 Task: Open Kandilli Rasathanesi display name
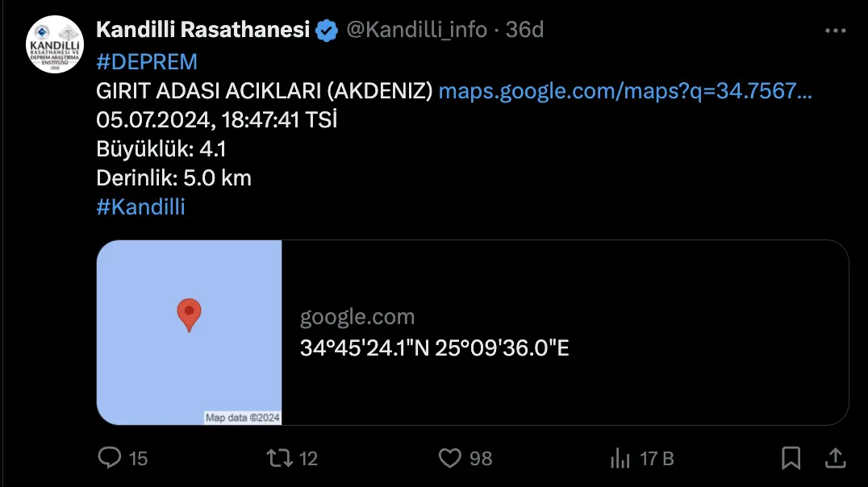point(202,29)
